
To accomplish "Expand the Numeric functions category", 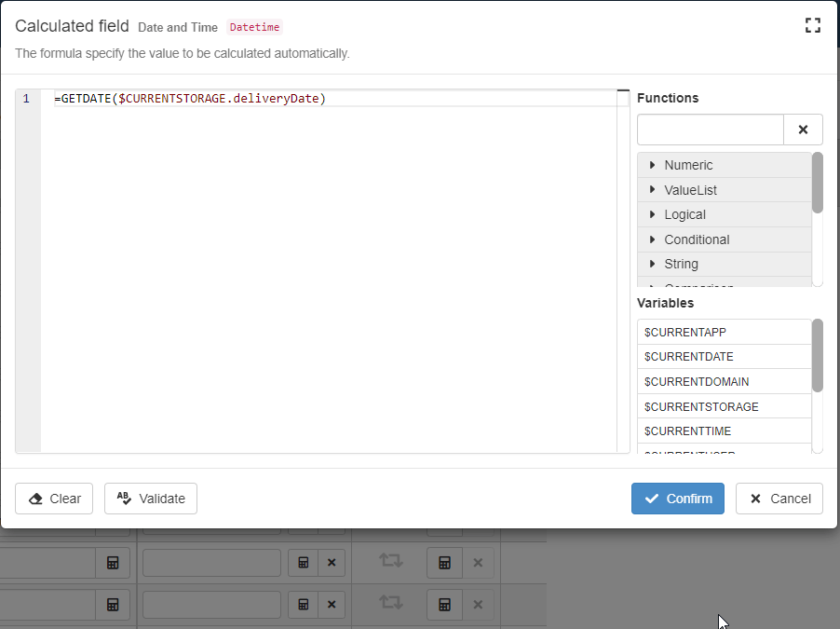I will pyautogui.click(x=688, y=165).
